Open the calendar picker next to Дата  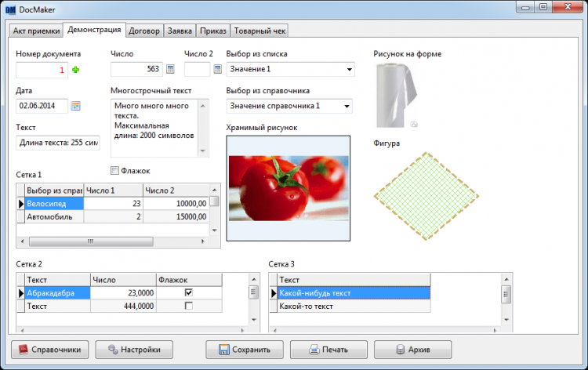pos(76,106)
